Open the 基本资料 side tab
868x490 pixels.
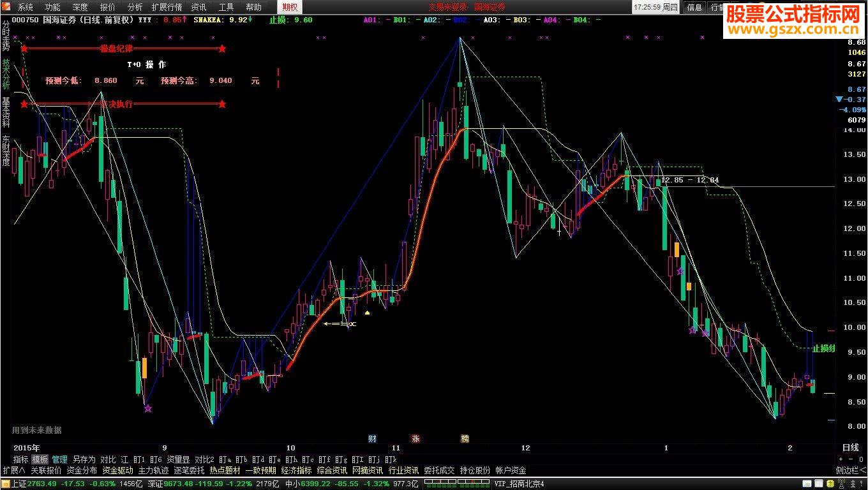tap(6, 113)
